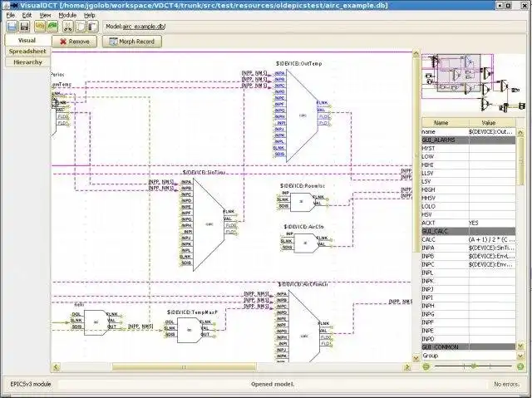The height and width of the screenshot is (398, 532).
Task: Click the canvas horizontal scrollbar right arrow
Action: (407, 366)
